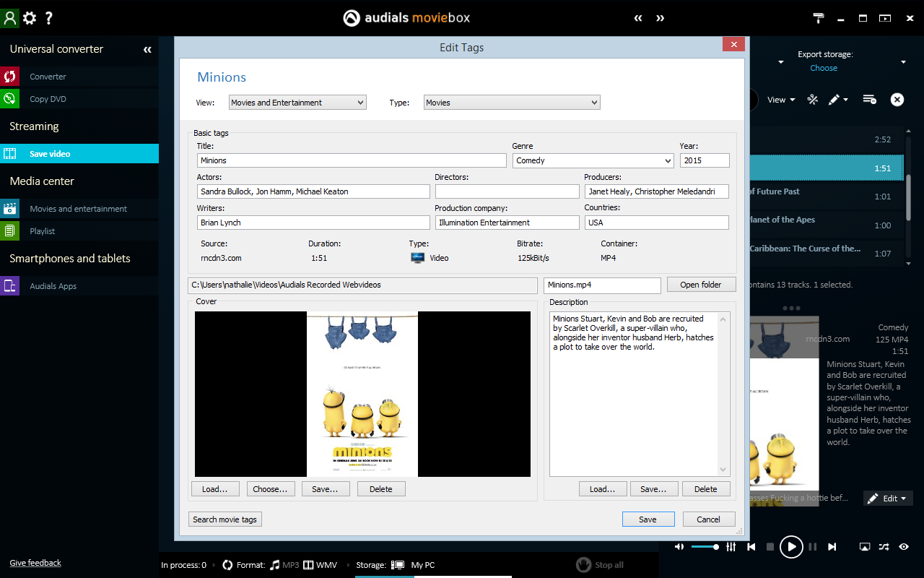The height and width of the screenshot is (578, 924).
Task: Open settings gear in top bar
Action: point(30,18)
